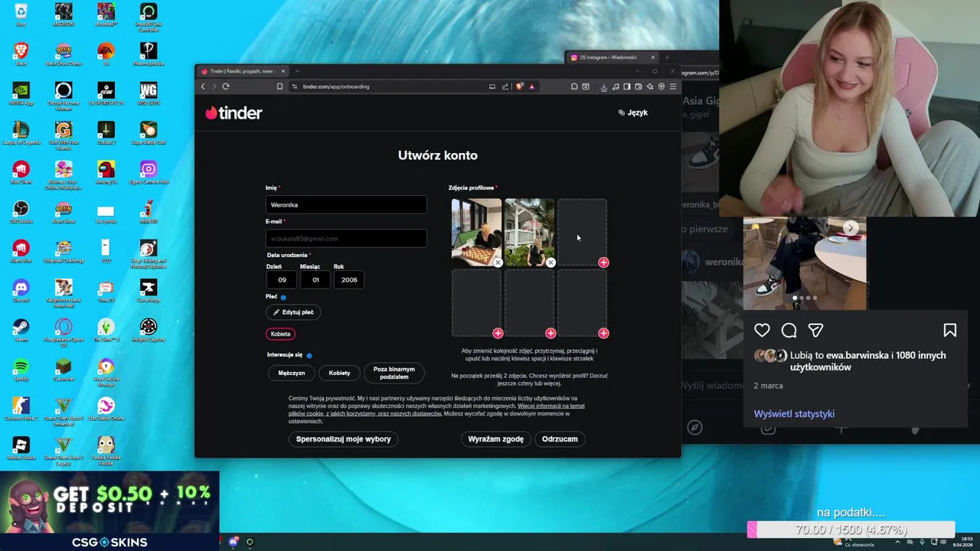The image size is (980, 551).
Task: Toggle the Kobieta gender chip
Action: tap(280, 334)
